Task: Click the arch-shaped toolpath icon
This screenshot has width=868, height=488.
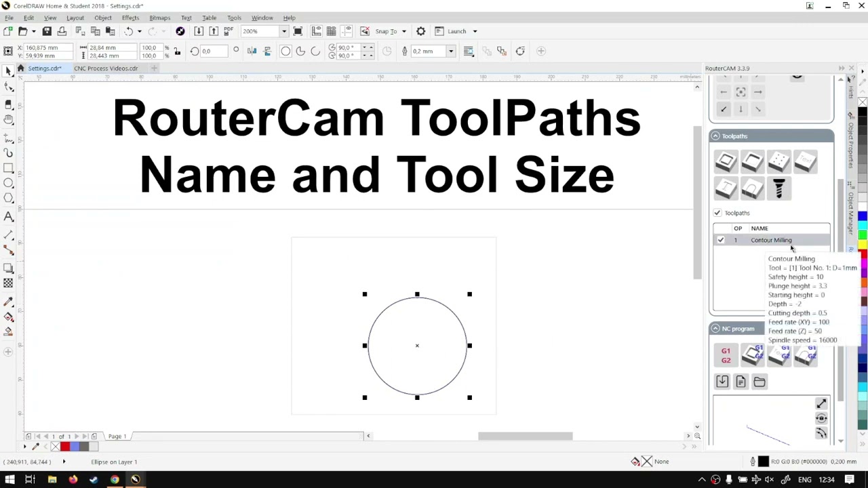Action: tap(752, 188)
